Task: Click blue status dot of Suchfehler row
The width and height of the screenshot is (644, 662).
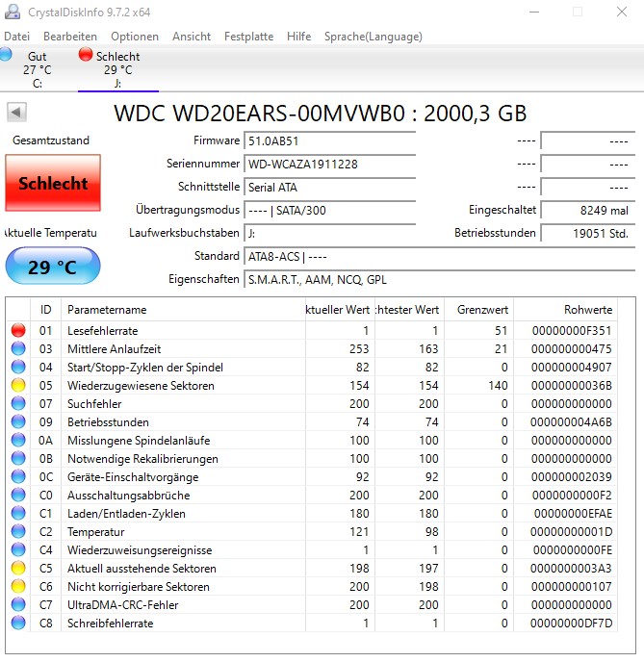Action: pyautogui.click(x=18, y=403)
